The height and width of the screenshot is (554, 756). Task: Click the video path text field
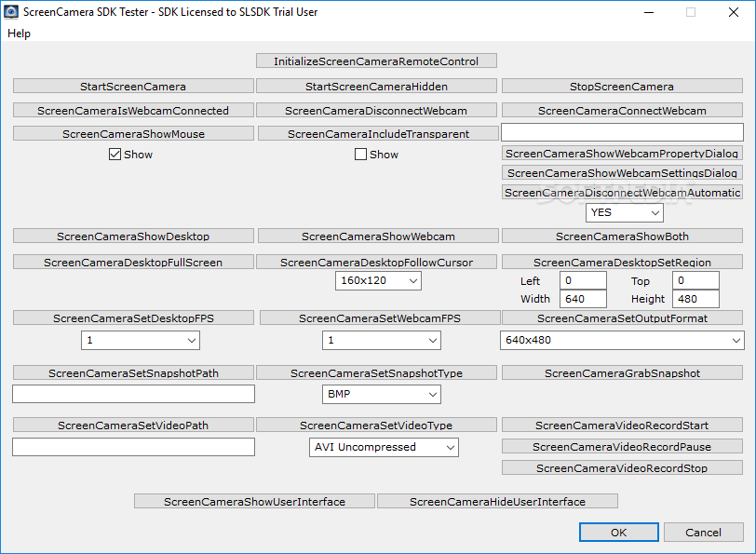pyautogui.click(x=133, y=447)
